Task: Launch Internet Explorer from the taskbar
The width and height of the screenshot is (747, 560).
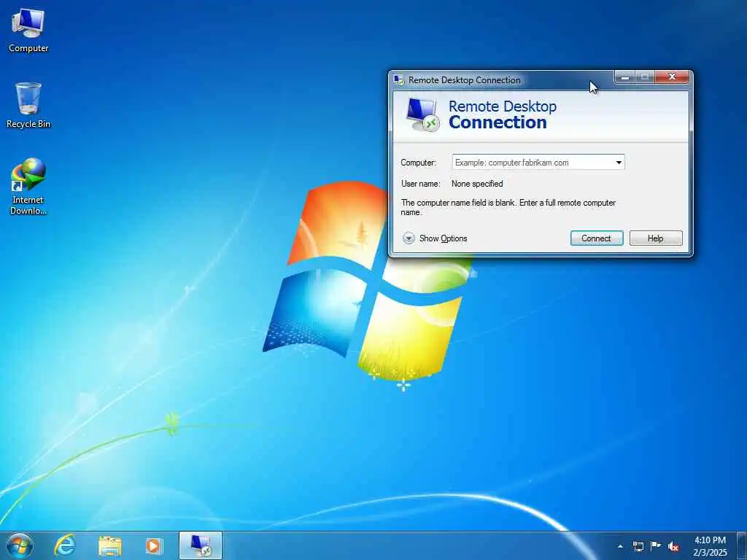Action: pyautogui.click(x=65, y=545)
